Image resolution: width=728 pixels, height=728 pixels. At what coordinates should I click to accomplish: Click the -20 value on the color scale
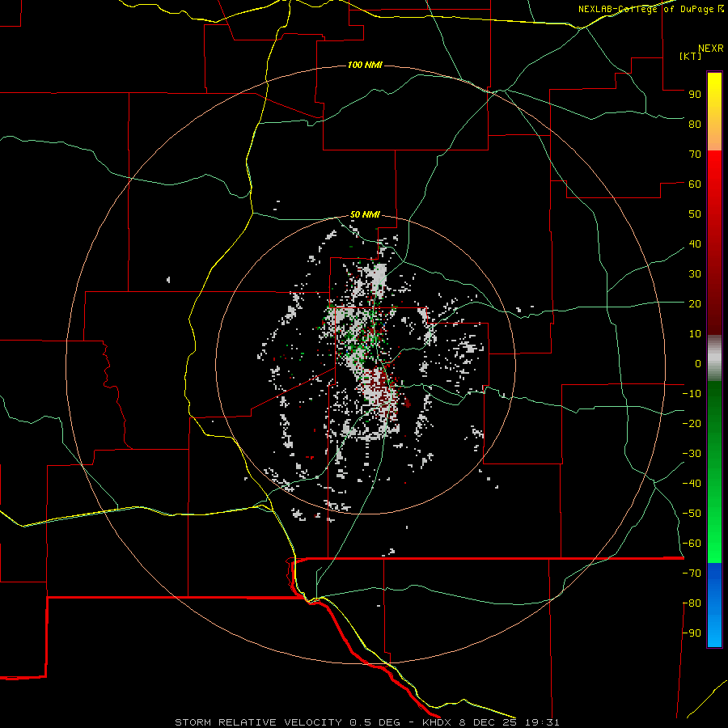(x=692, y=423)
